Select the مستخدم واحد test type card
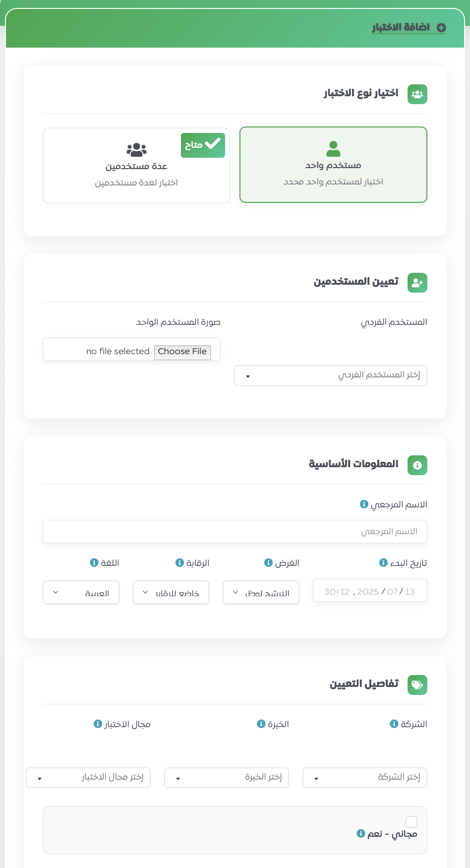Screen dimensions: 470x868 click(x=333, y=165)
